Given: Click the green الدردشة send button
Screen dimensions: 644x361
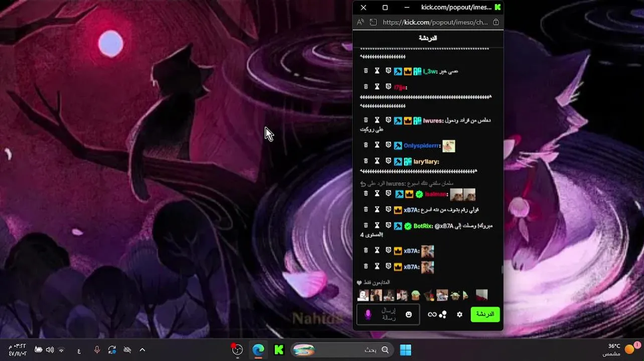Looking at the screenshot, I should pyautogui.click(x=485, y=314).
